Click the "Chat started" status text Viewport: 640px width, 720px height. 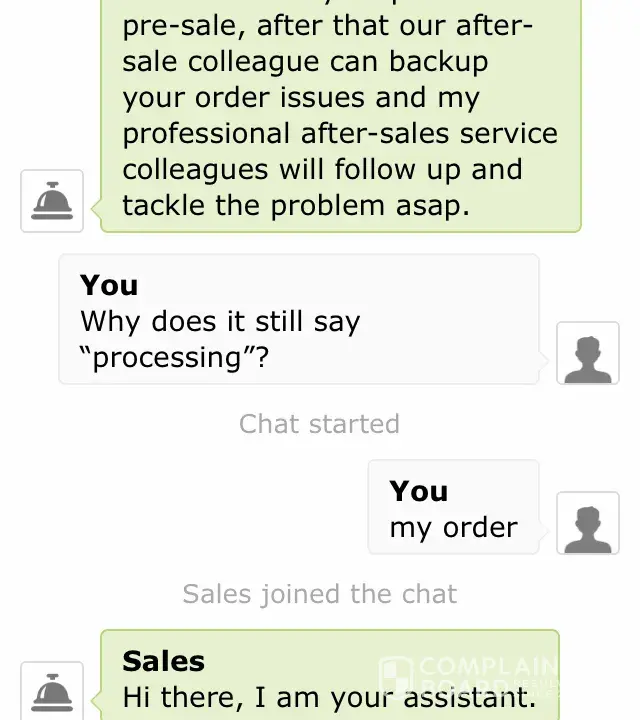[x=319, y=424]
